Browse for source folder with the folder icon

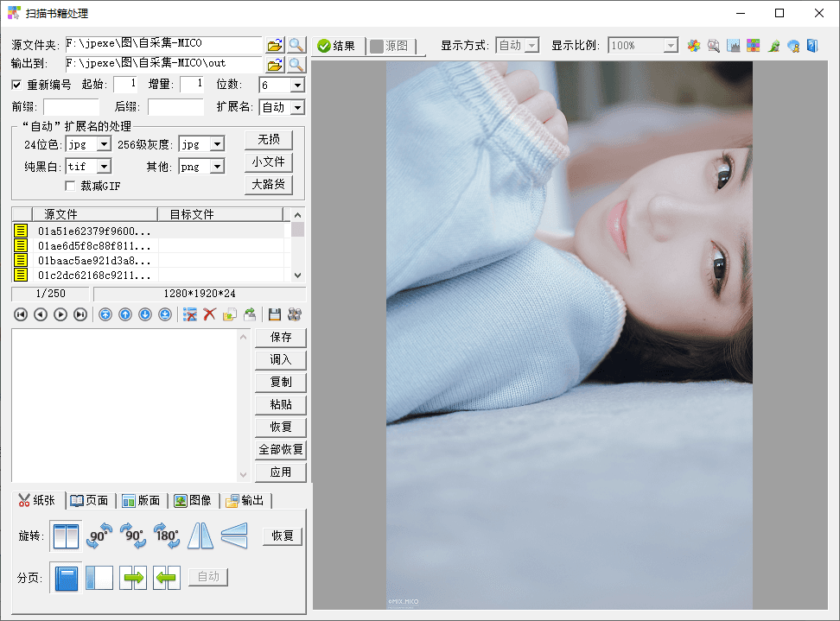pos(275,45)
